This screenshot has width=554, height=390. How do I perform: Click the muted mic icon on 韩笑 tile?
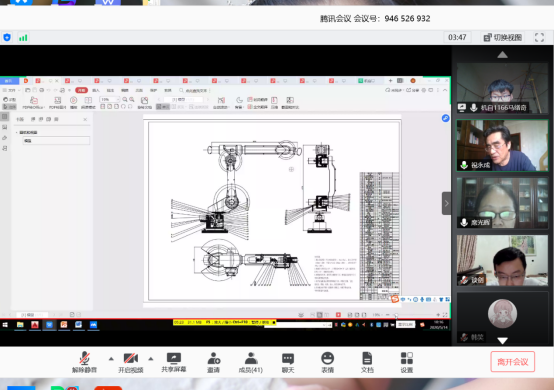click(x=464, y=338)
